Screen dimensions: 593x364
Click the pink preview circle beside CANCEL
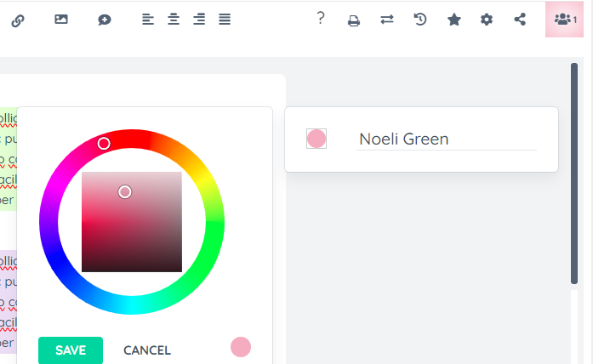(241, 347)
